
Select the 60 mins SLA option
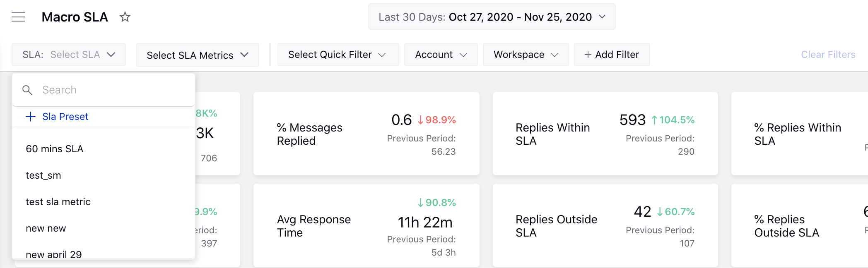(x=104, y=149)
